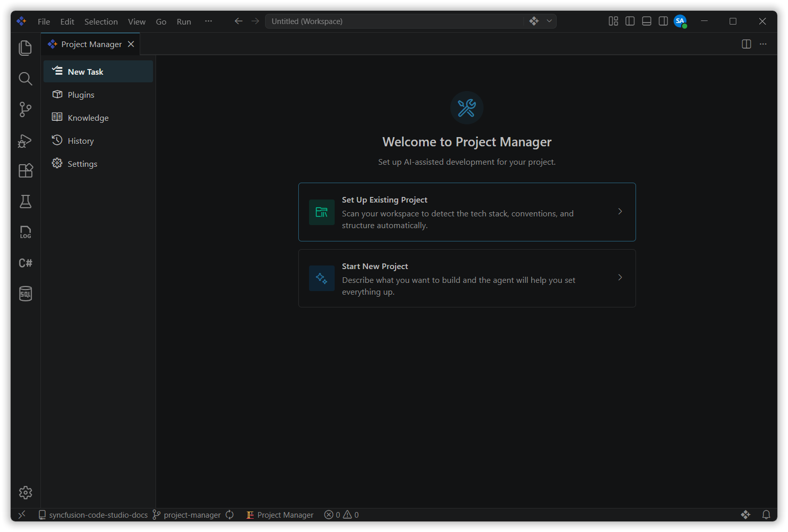This screenshot has height=532, width=788.
Task: Toggle the secondary side bar
Action: [663, 21]
